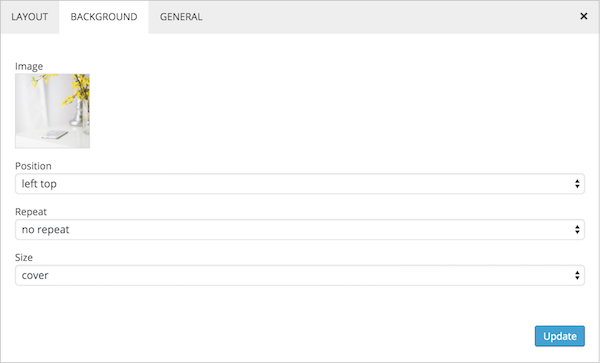
Task: Select the BACKGROUND tab
Action: coord(104,17)
